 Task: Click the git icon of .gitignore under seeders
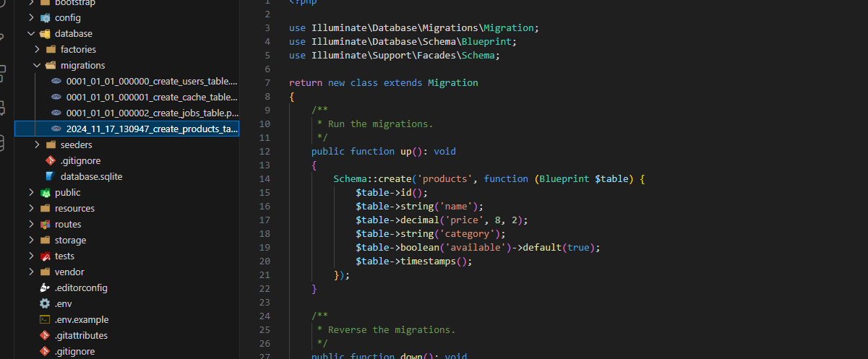(50, 160)
